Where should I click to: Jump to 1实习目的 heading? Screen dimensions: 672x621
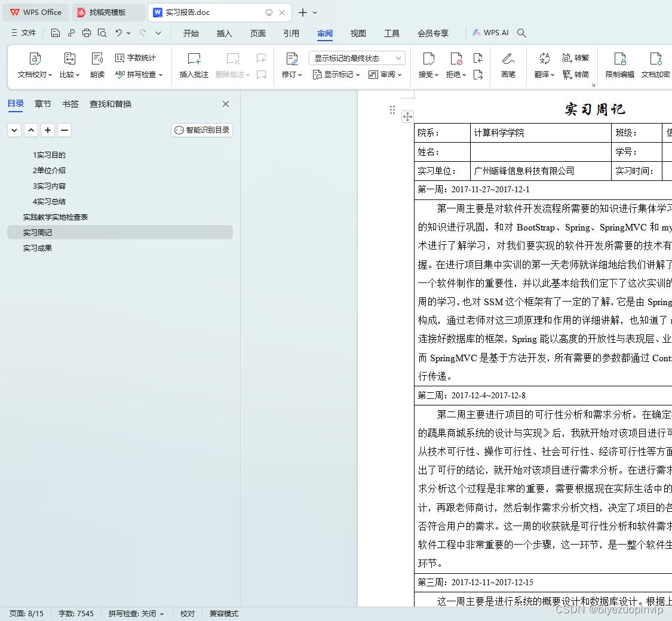click(50, 155)
